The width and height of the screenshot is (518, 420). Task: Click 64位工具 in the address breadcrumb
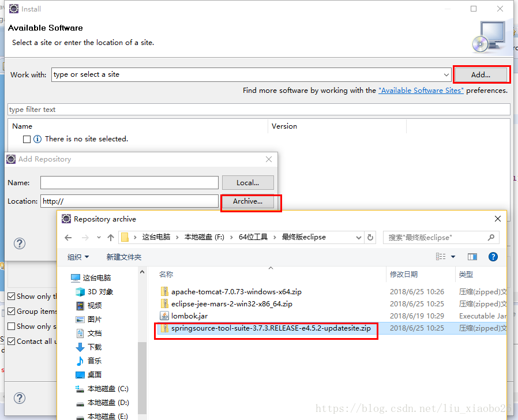pyautogui.click(x=253, y=237)
